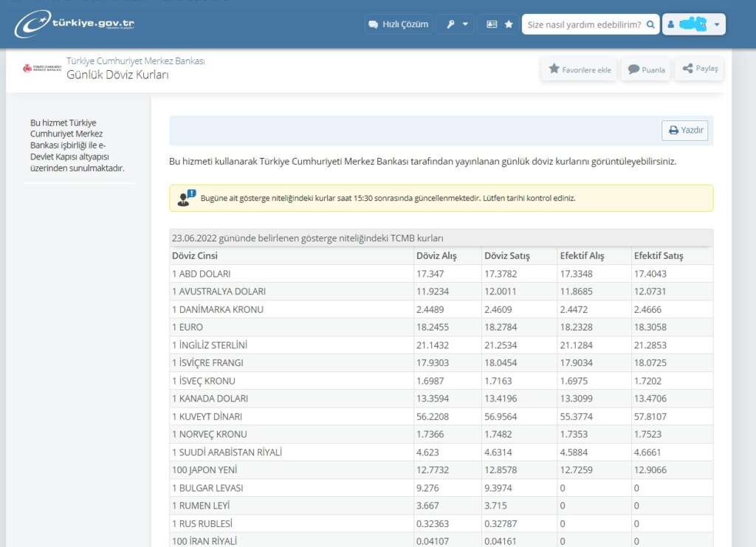Open the e-Devlet card icon

pos(491,24)
